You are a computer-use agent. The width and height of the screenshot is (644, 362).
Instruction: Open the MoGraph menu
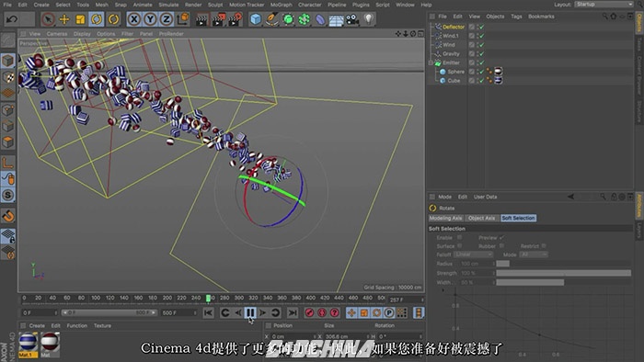[x=281, y=5]
